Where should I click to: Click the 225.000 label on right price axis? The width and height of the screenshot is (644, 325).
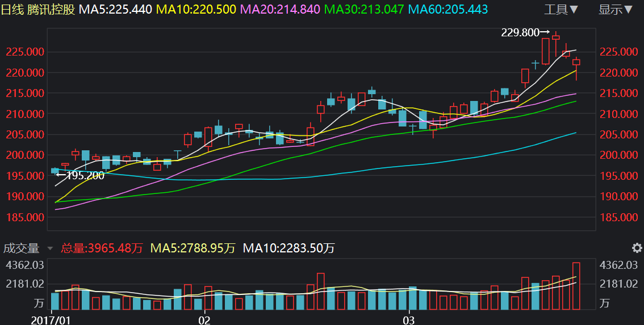[617, 52]
